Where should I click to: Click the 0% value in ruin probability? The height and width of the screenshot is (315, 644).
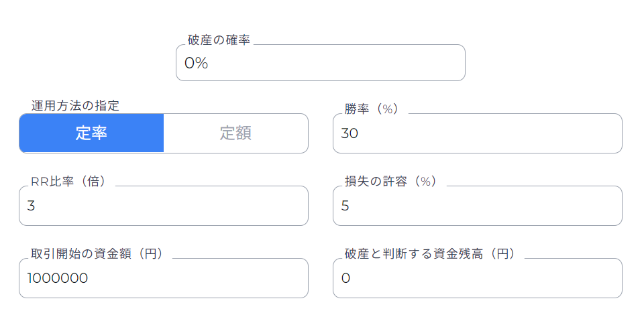click(x=197, y=63)
